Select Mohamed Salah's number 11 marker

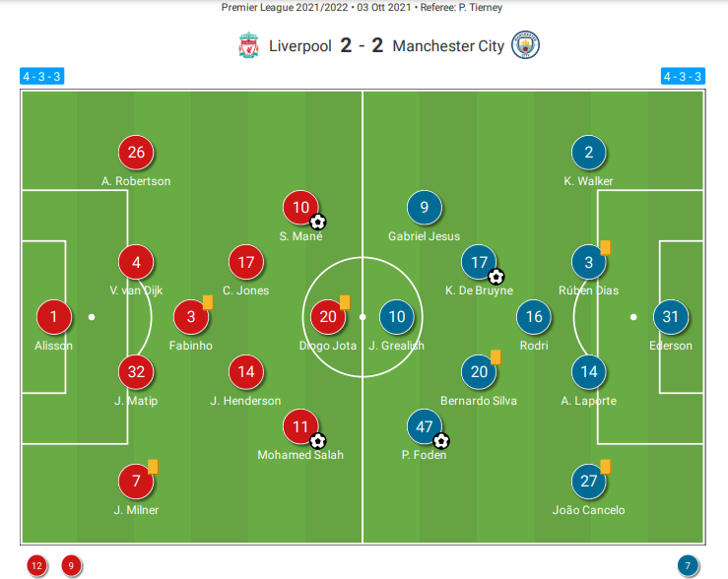[x=300, y=426]
